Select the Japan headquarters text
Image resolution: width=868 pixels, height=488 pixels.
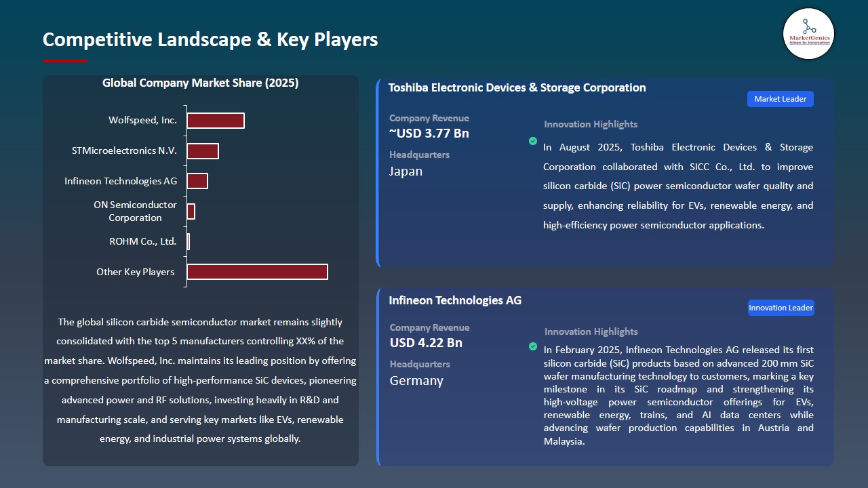point(406,171)
